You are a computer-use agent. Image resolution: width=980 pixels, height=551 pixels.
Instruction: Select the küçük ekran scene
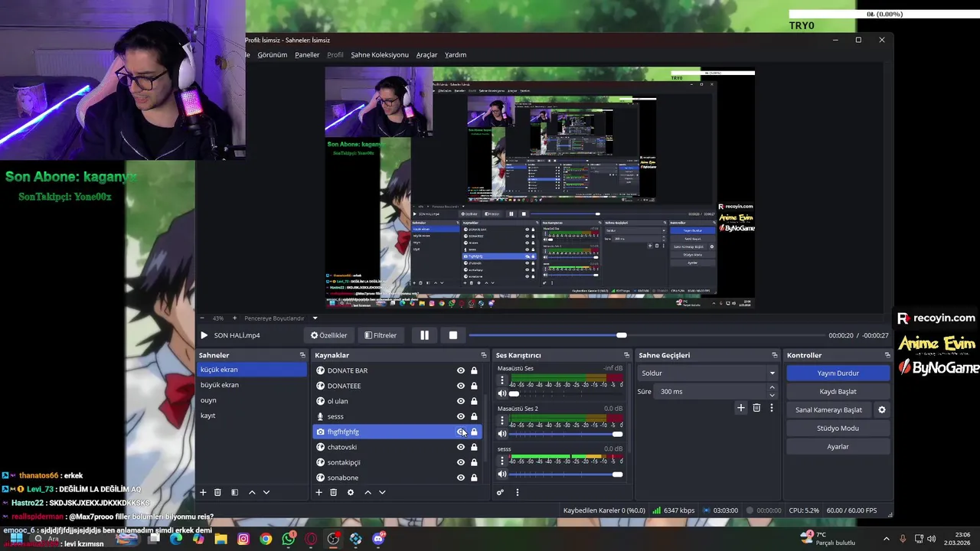click(x=252, y=370)
